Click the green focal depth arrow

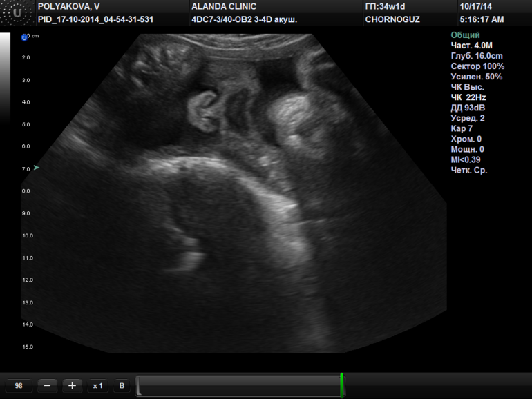pyautogui.click(x=37, y=168)
